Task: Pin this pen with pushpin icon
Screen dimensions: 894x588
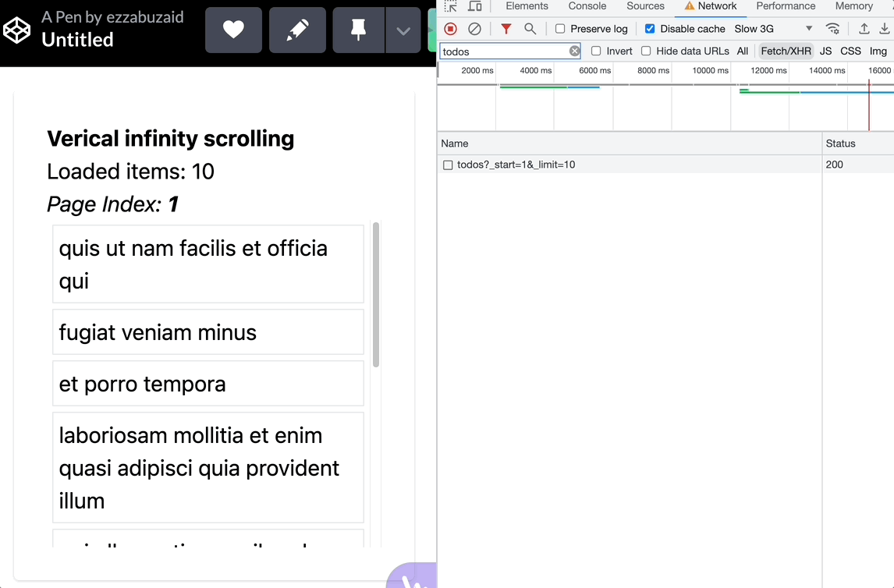Action: pyautogui.click(x=359, y=30)
